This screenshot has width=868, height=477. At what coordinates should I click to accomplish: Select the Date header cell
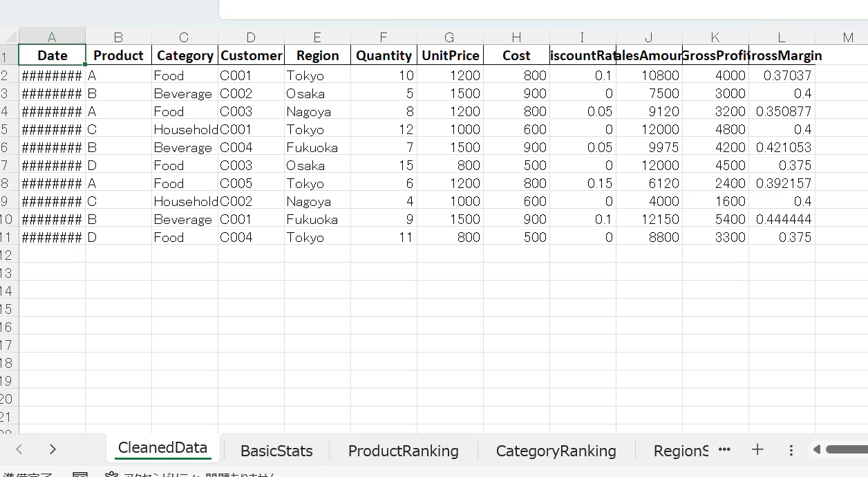[x=52, y=55]
